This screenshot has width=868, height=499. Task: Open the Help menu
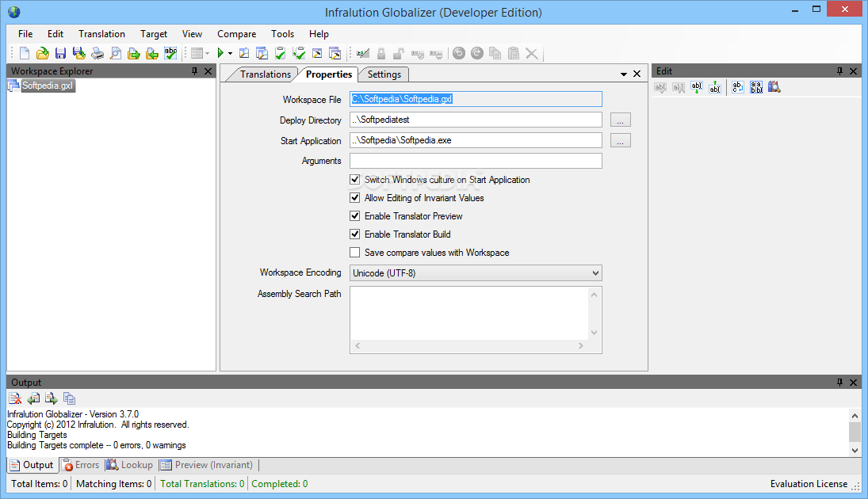(319, 34)
